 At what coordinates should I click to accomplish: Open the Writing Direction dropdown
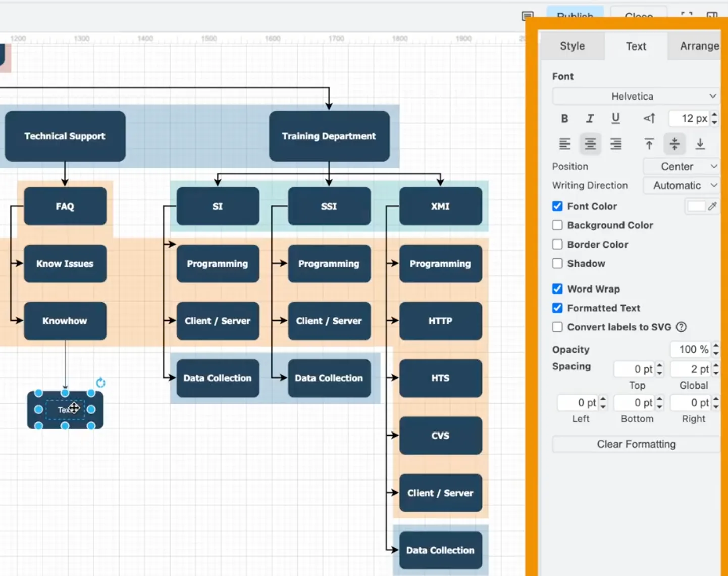(x=681, y=185)
